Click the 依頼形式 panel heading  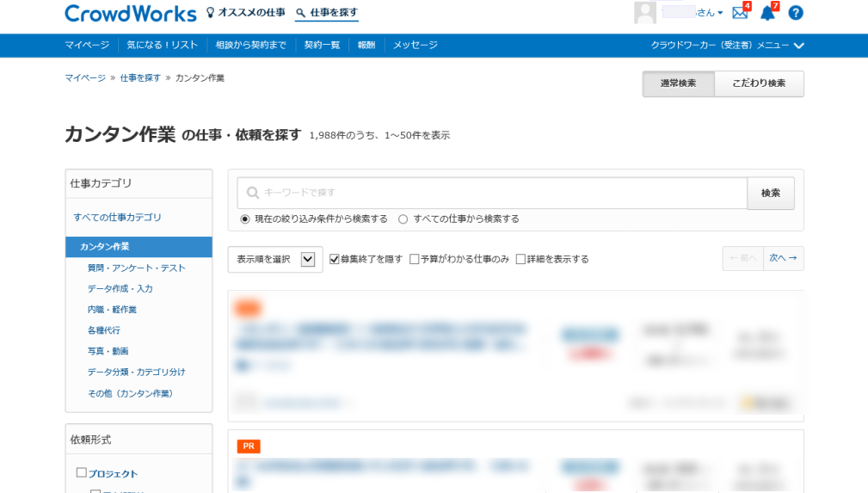click(x=90, y=440)
